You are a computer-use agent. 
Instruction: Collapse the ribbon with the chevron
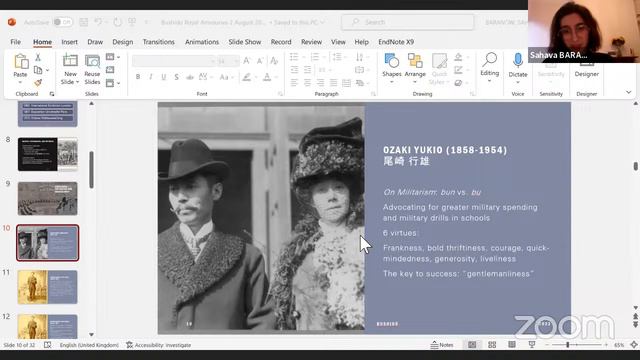[x=629, y=92]
